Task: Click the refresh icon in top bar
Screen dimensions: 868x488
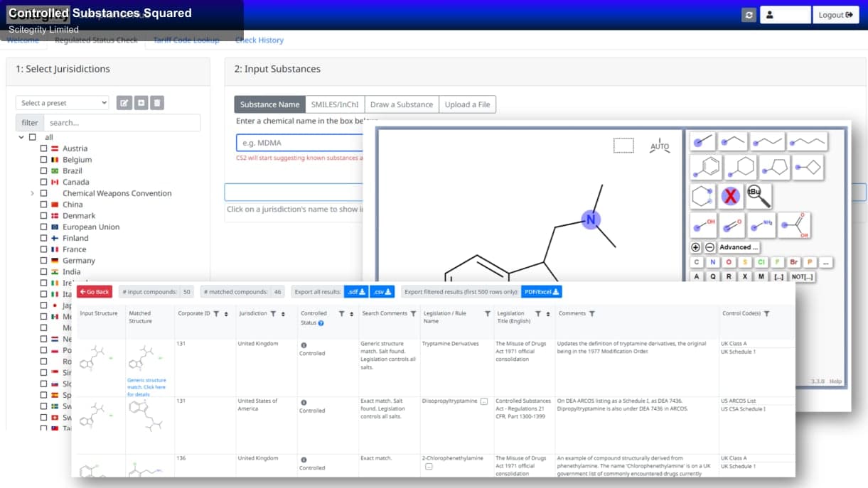Action: pos(748,15)
